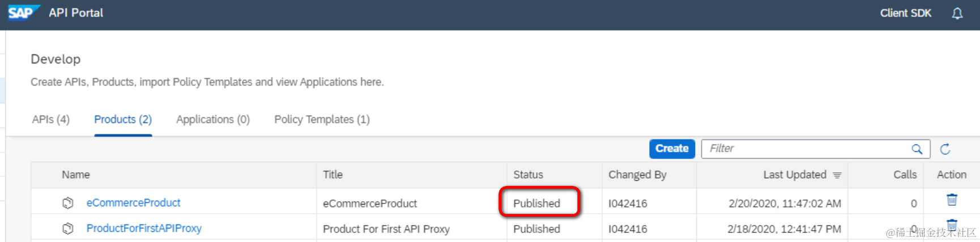
Task: Click I042416 in eCommerceProduct row
Action: coord(628,203)
